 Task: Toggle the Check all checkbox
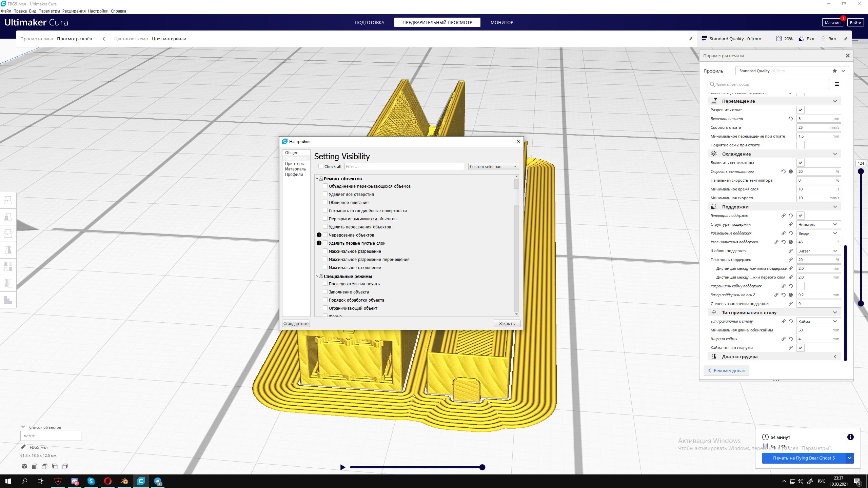(x=321, y=166)
